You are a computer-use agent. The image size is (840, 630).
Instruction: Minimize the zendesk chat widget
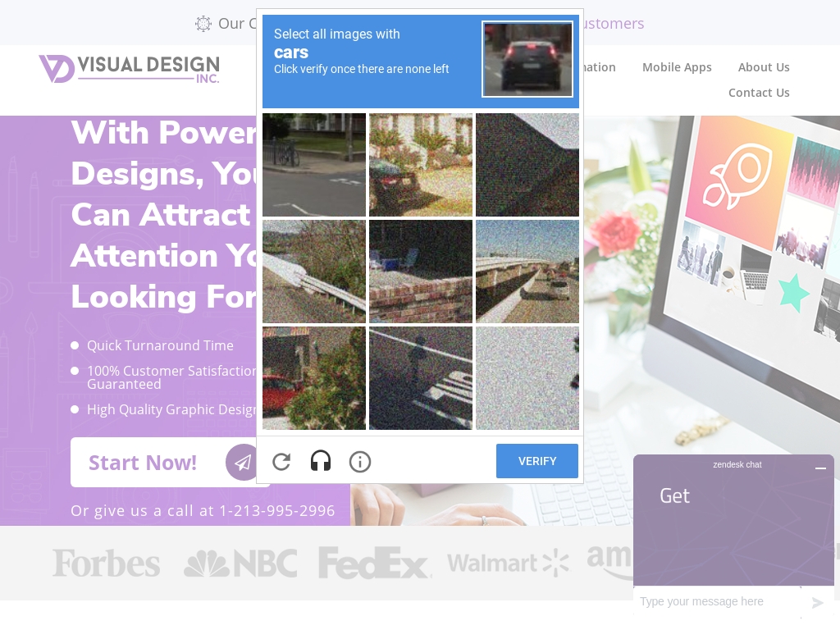[820, 468]
